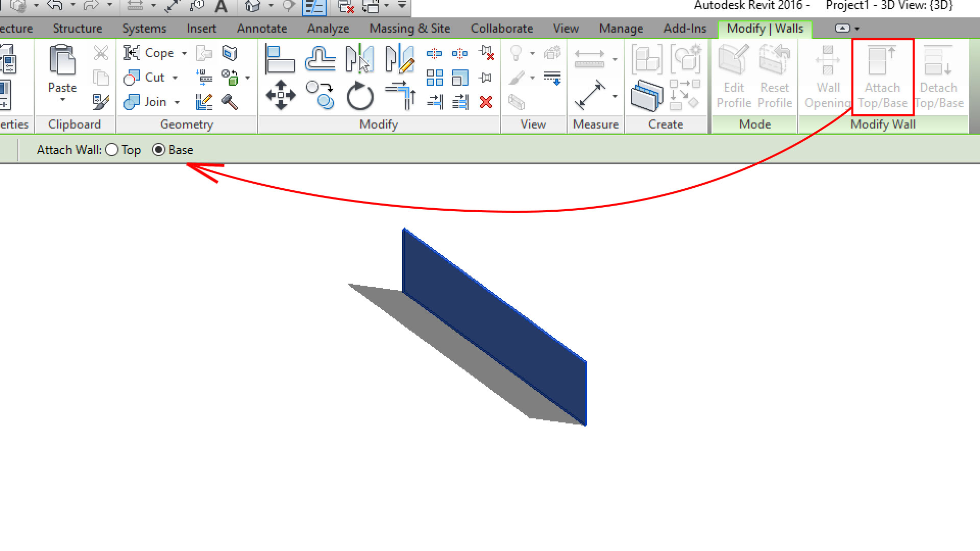Image resolution: width=980 pixels, height=551 pixels.
Task: Select Mirror Pick Axis tool
Action: [359, 59]
